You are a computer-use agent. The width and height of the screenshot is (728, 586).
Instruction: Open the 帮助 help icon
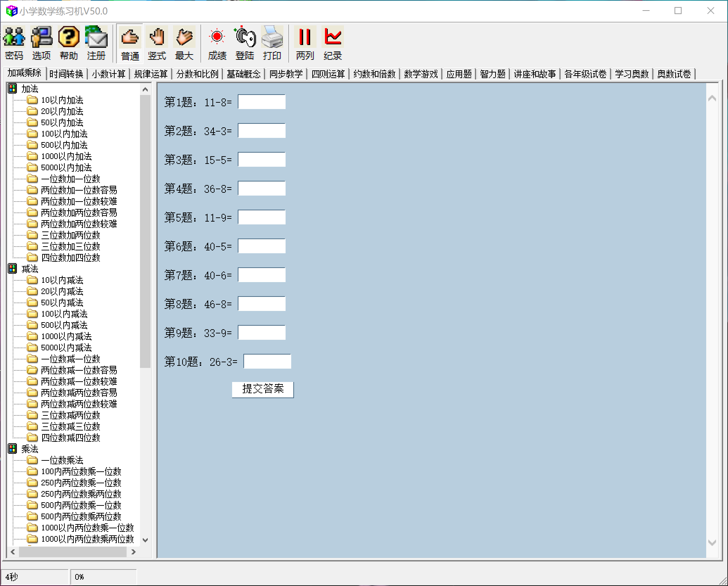tap(69, 37)
